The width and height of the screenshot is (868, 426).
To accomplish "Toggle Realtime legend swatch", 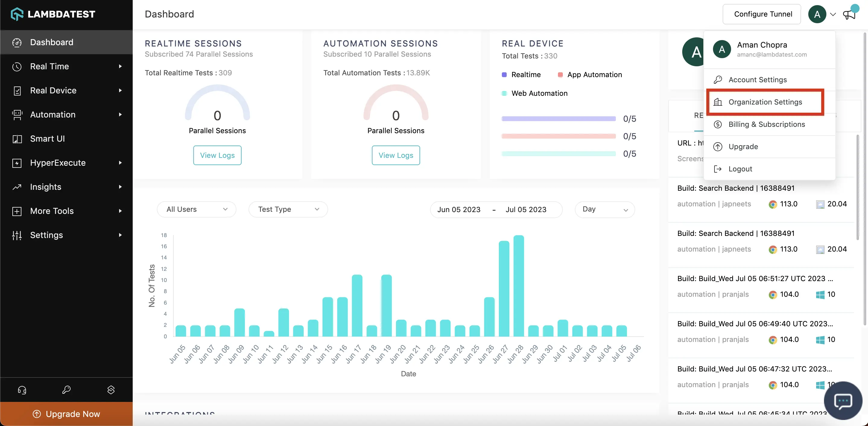I will tap(505, 75).
